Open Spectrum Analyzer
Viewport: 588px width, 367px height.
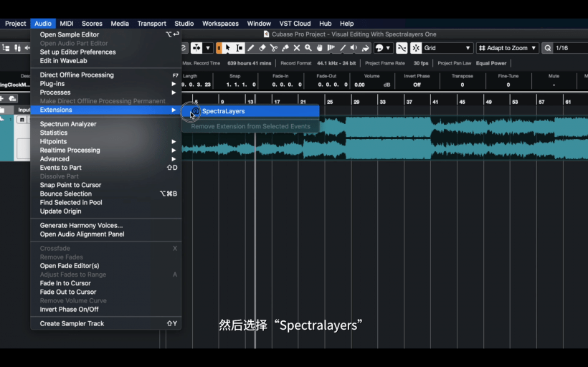[x=107, y=124]
